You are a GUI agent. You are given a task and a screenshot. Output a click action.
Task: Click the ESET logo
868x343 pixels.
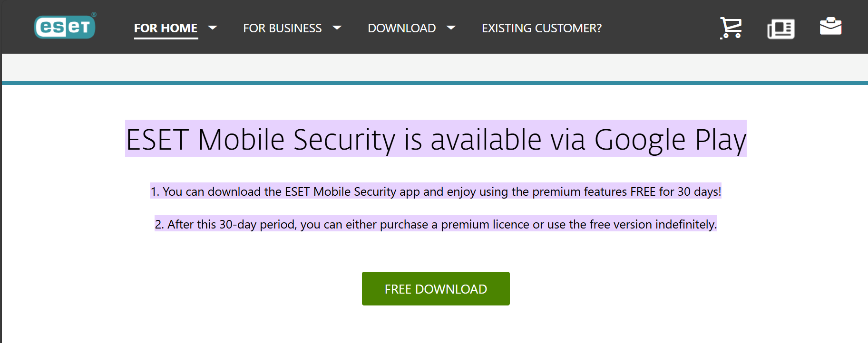click(x=65, y=27)
